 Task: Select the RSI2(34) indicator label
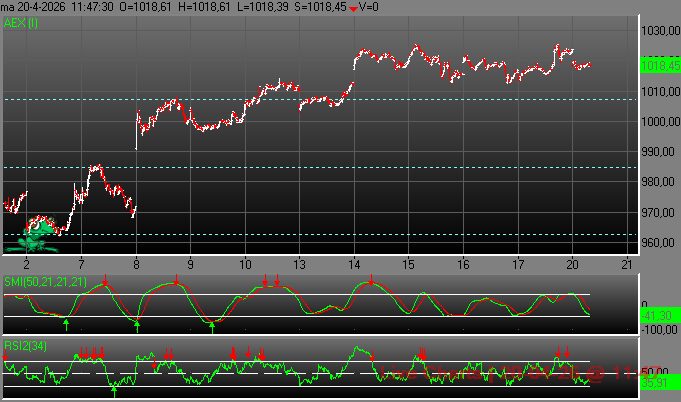pyautogui.click(x=25, y=346)
